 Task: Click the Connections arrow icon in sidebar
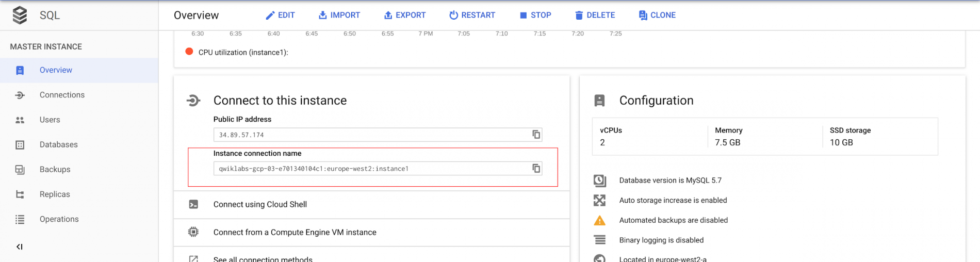click(x=20, y=95)
